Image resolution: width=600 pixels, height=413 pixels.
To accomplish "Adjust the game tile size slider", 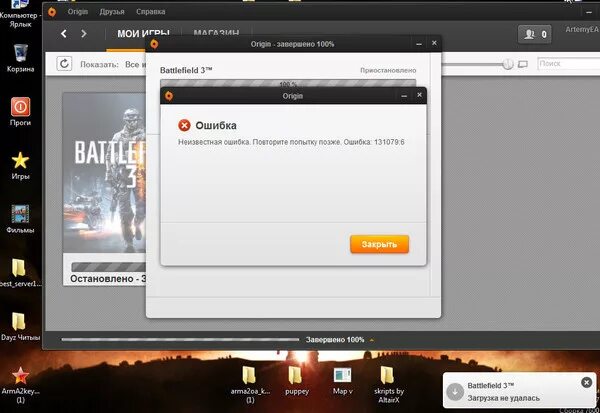I will pos(507,64).
